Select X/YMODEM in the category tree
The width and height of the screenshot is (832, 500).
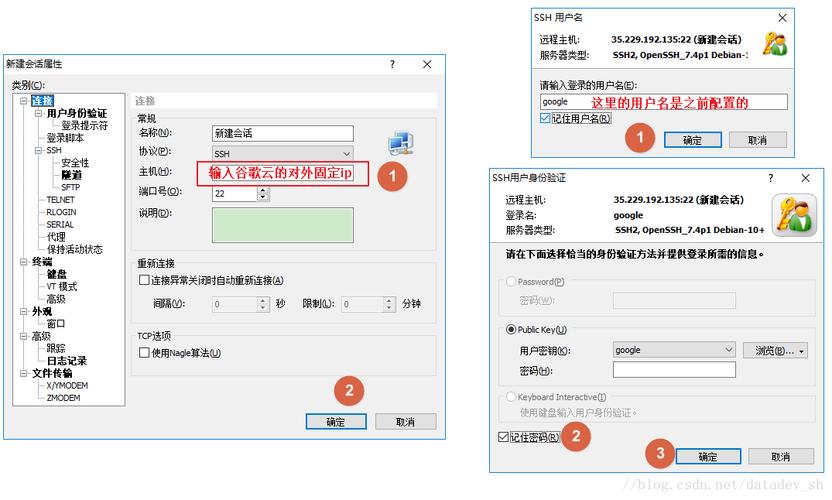67,385
